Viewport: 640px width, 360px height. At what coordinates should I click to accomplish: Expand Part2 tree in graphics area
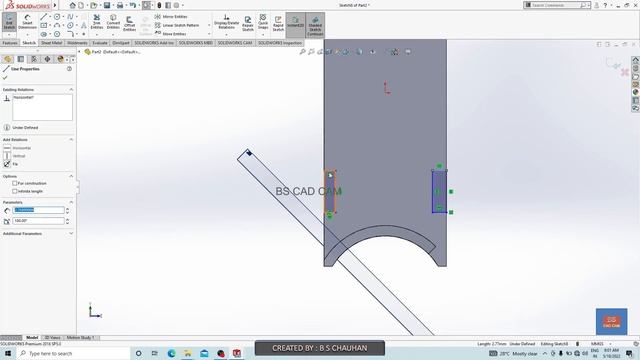point(80,52)
